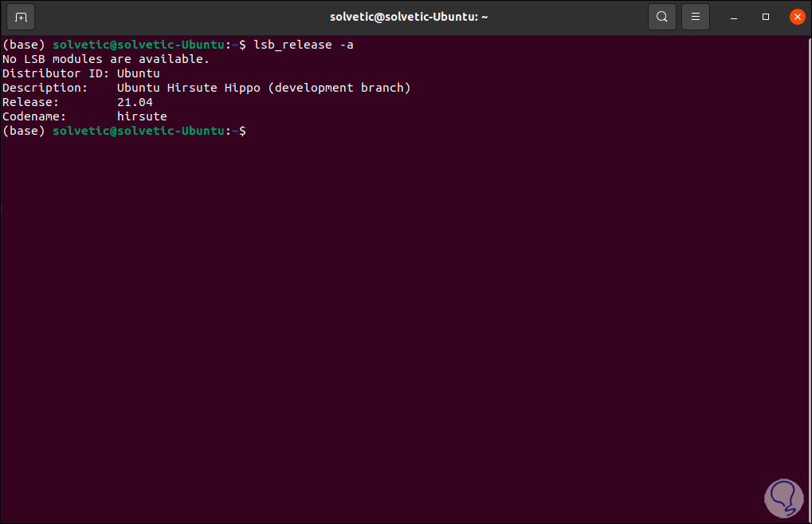Click the "Release:" label
Viewport: 812px width, 524px height.
point(30,102)
